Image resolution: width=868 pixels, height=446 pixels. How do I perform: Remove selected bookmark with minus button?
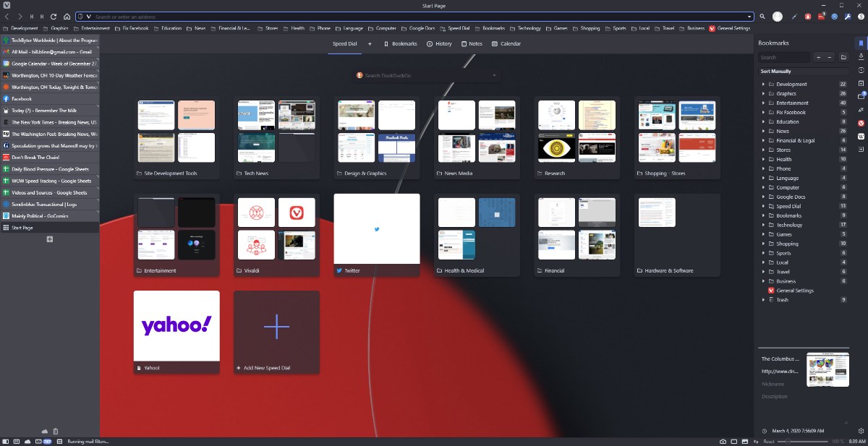pyautogui.click(x=830, y=57)
